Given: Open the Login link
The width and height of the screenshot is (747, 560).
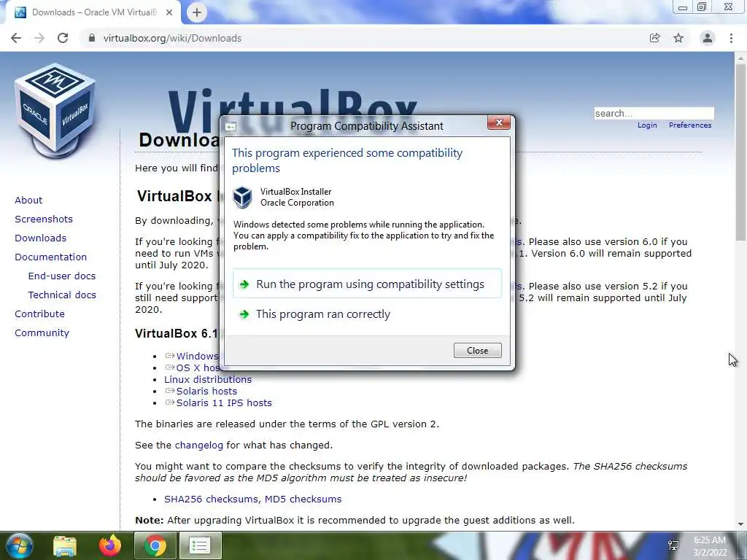Looking at the screenshot, I should (x=647, y=125).
